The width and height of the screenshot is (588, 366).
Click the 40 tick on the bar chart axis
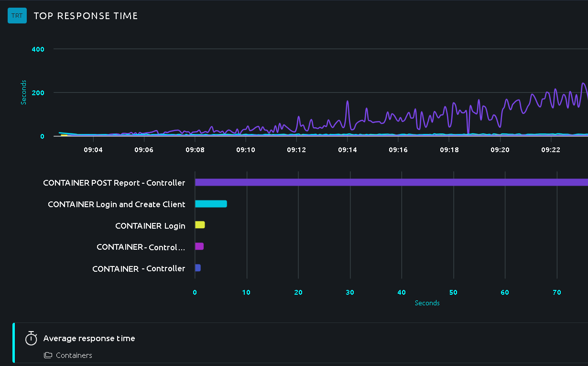pos(402,292)
